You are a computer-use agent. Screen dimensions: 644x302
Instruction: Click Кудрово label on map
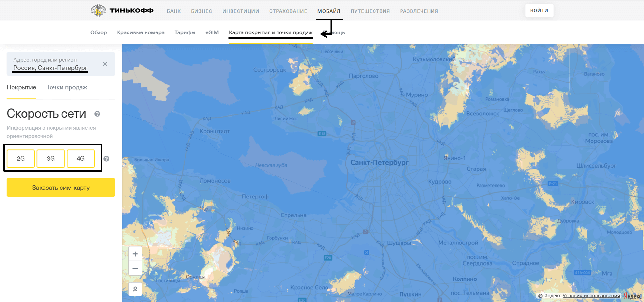(440, 182)
